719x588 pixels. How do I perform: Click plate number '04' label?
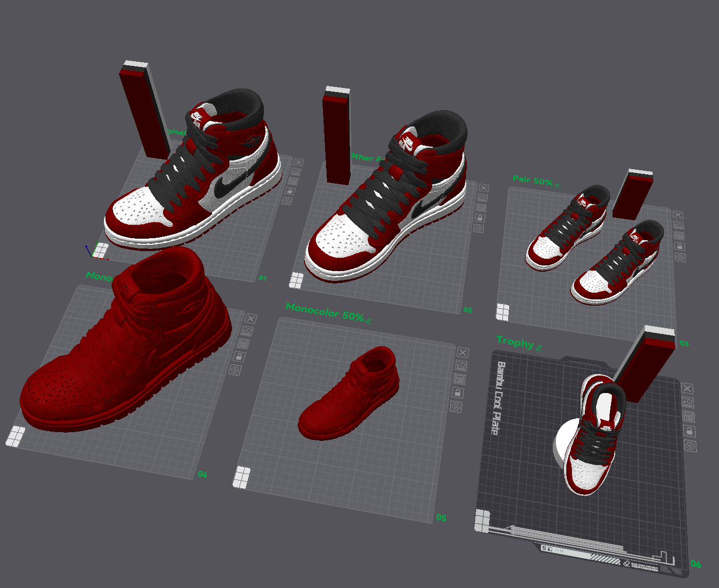tap(203, 474)
